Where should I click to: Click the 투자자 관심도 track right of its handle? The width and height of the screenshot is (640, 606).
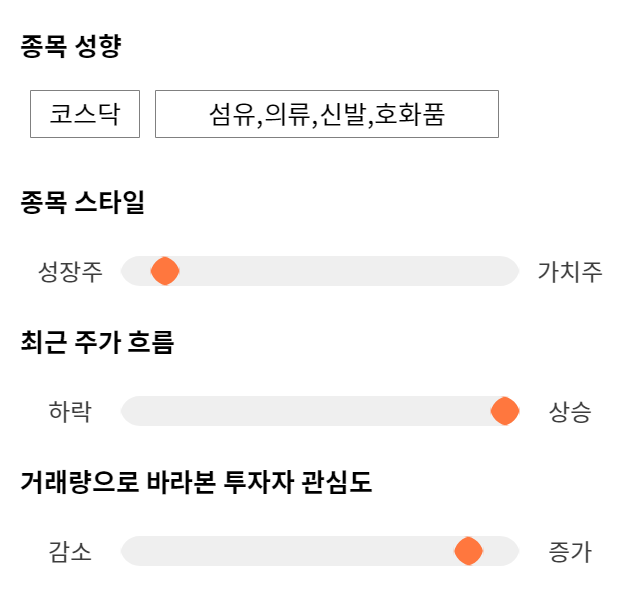[x=500, y=551]
